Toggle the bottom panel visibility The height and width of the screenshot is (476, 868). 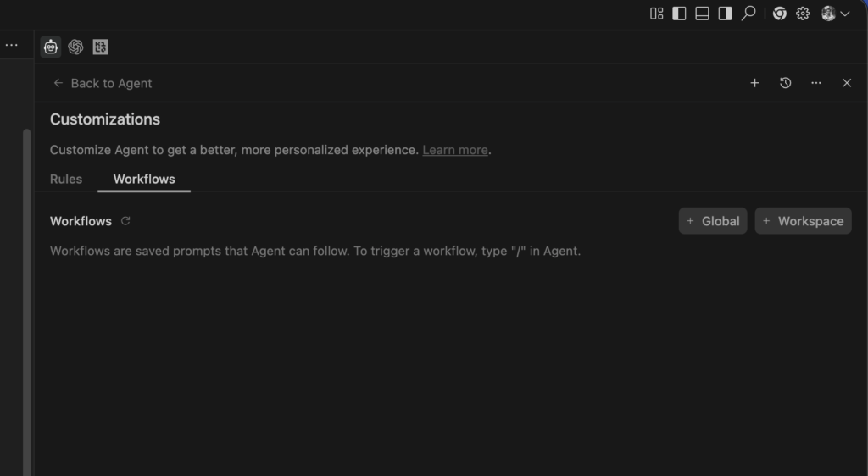pyautogui.click(x=702, y=14)
